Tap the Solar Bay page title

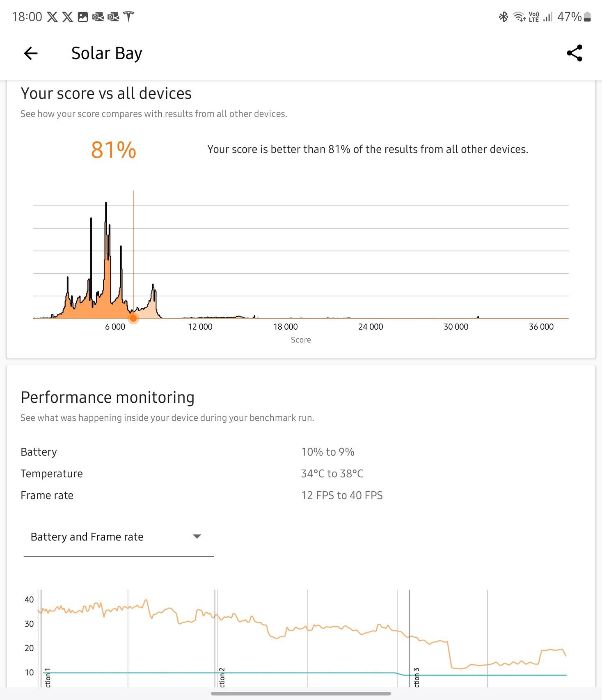107,53
